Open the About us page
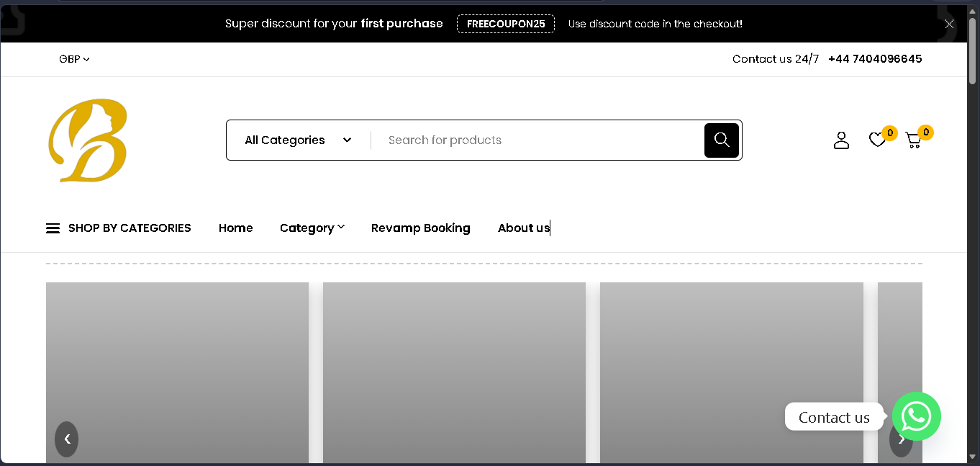This screenshot has height=466, width=980. tap(524, 228)
